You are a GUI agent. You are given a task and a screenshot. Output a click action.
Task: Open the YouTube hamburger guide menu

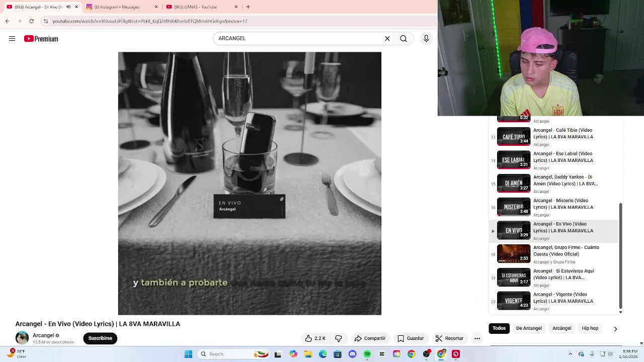[x=12, y=39]
